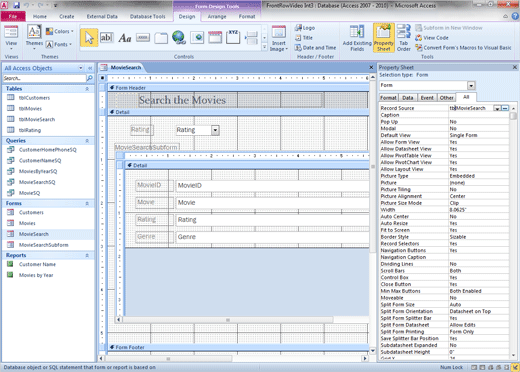Toggle the Property Sheet button
This screenshot has height=372, width=520.
coord(384,38)
